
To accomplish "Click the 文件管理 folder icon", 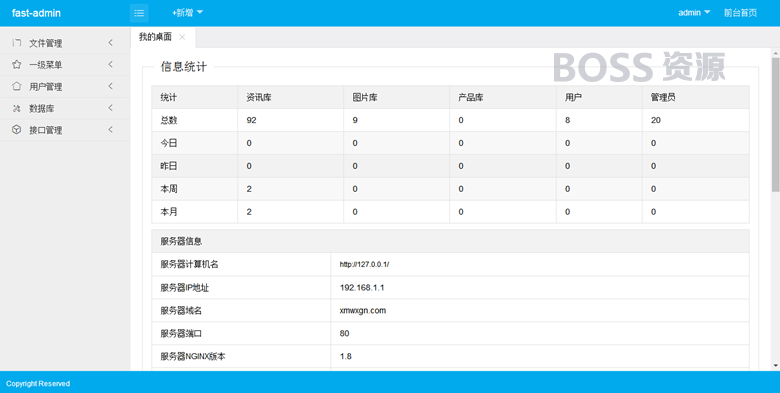I will [x=16, y=43].
